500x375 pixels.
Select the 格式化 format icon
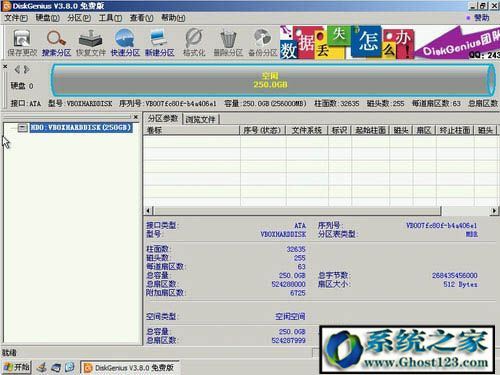coord(194,43)
